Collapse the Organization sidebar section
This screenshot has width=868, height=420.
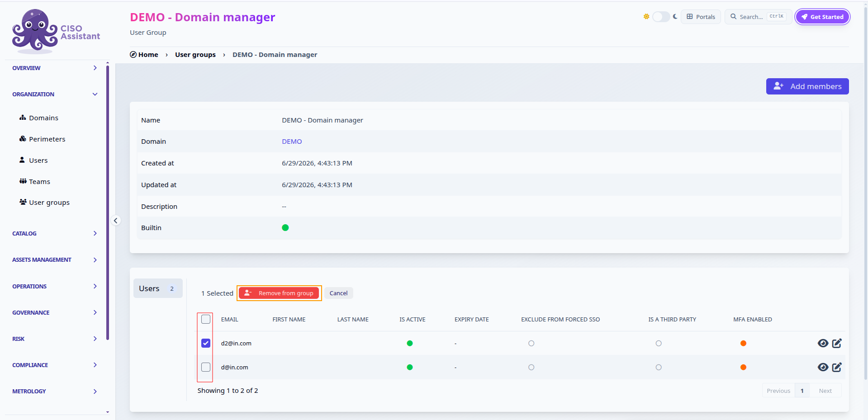(x=55, y=94)
